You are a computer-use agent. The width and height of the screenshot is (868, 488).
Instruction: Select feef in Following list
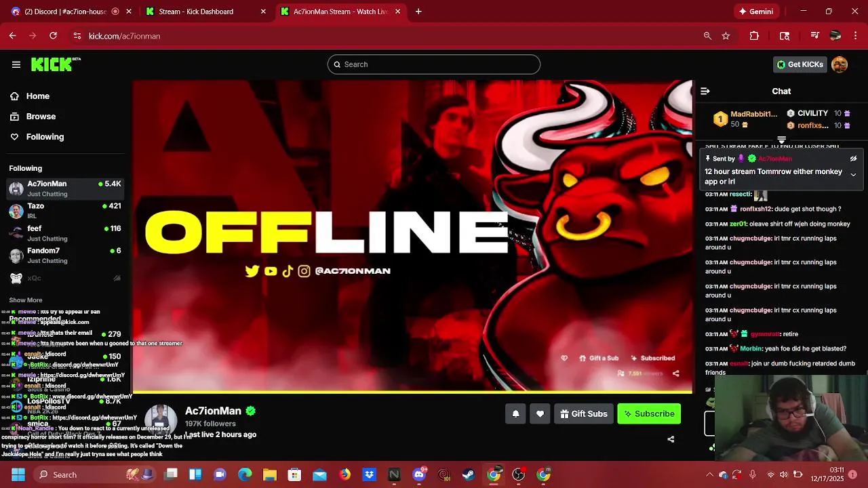(64, 233)
